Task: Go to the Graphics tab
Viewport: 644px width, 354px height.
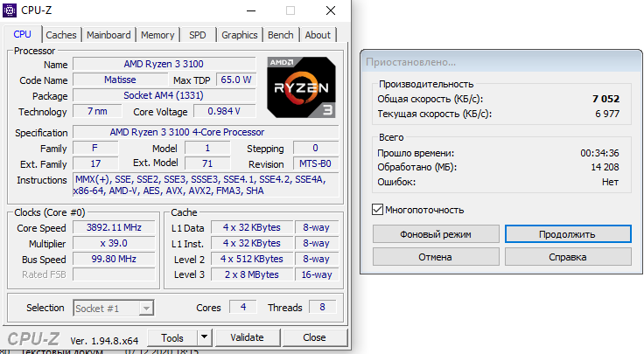Action: coord(240,35)
